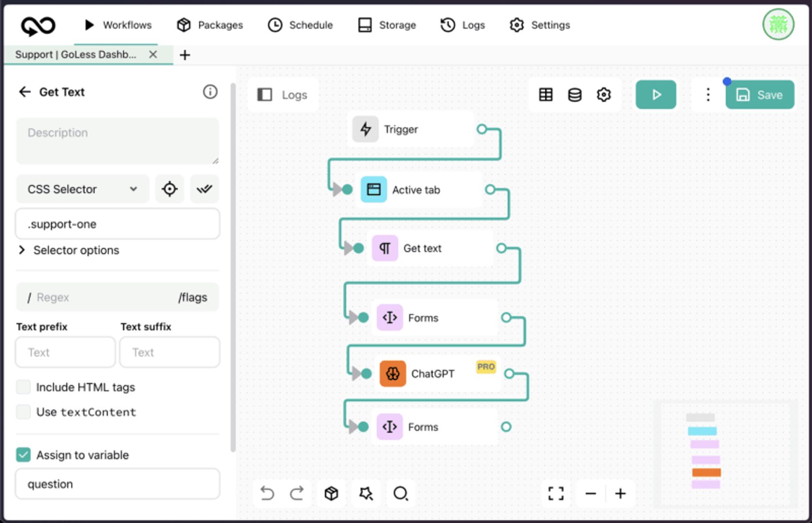Select the Active tab block icon

(374, 189)
